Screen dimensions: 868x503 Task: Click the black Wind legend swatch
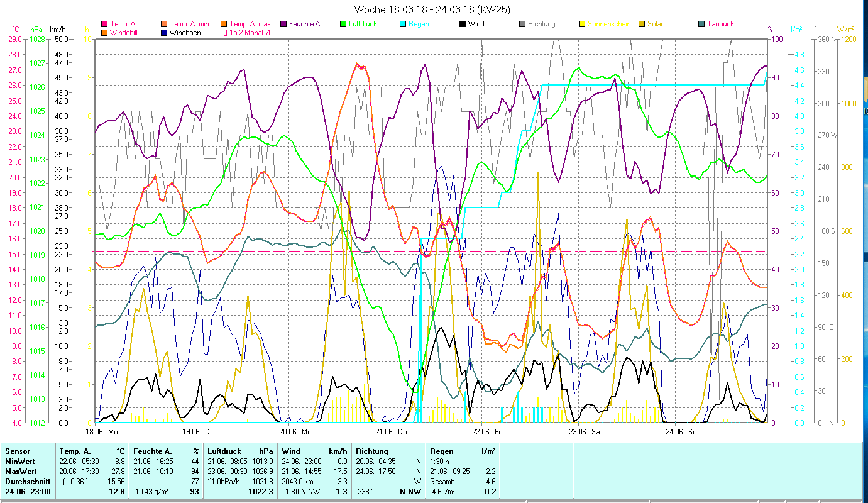coord(463,24)
